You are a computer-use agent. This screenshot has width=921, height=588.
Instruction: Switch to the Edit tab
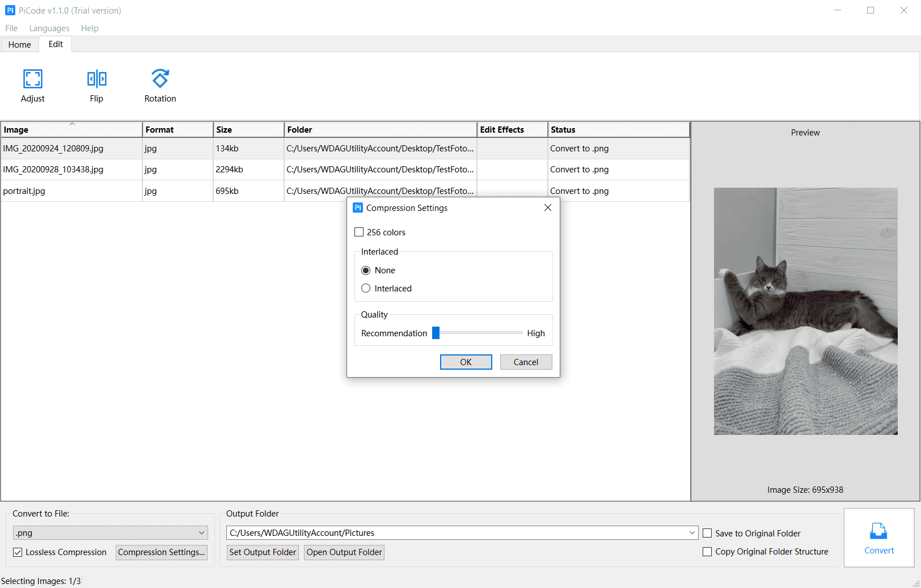tap(56, 44)
